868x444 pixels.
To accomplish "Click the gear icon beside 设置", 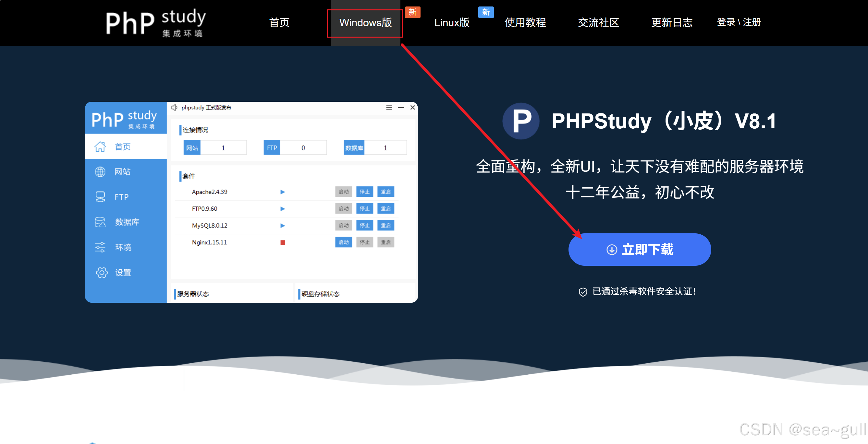I will 102,272.
